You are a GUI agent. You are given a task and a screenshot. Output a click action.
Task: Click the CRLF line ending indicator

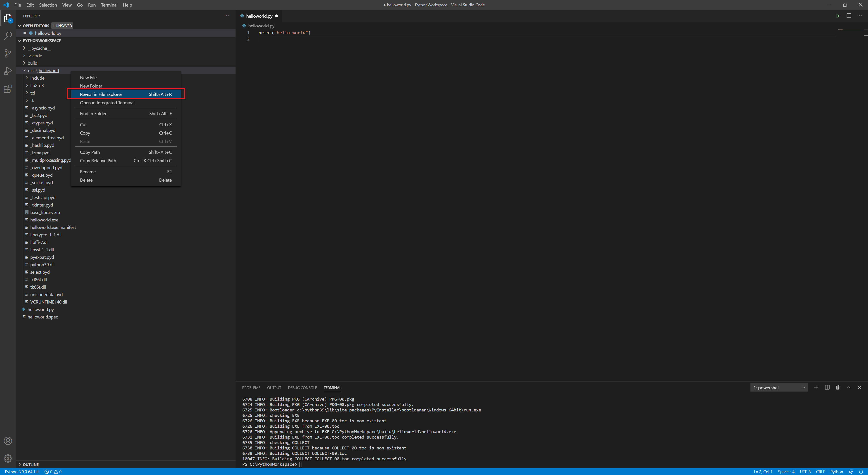(820, 472)
